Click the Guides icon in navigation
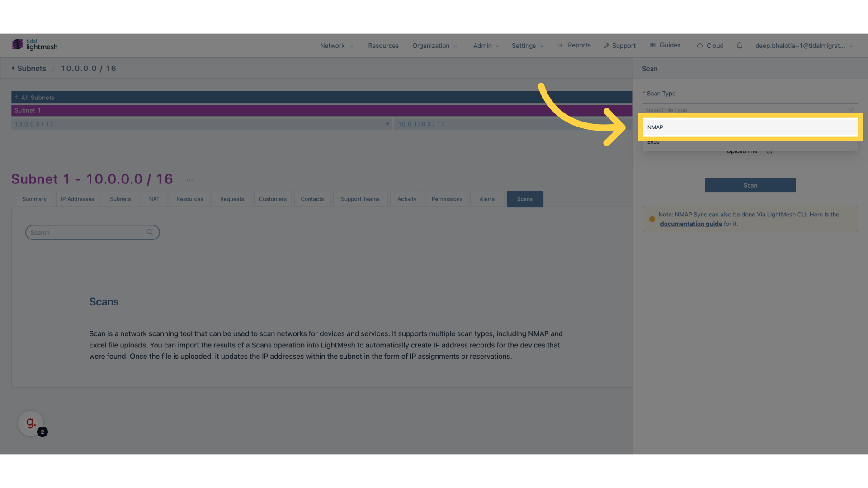This screenshot has width=868, height=488. (653, 45)
